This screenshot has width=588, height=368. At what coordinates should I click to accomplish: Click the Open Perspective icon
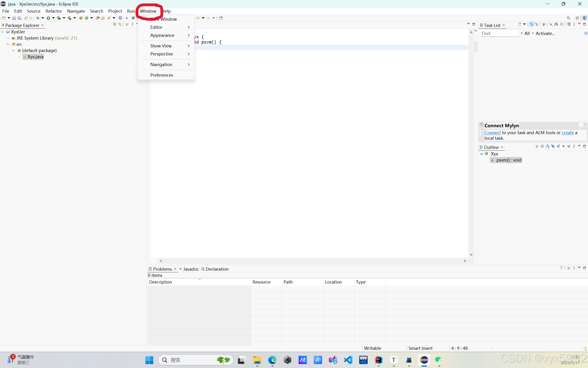pos(577,18)
